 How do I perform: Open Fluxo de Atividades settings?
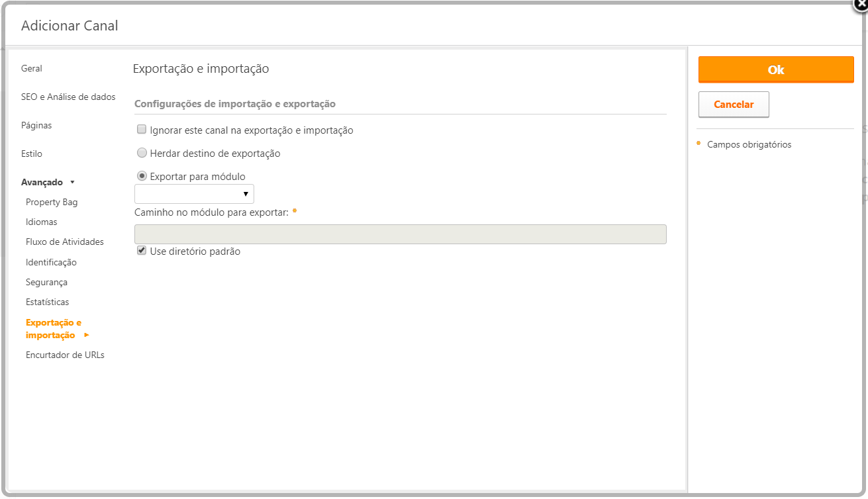[x=65, y=242]
